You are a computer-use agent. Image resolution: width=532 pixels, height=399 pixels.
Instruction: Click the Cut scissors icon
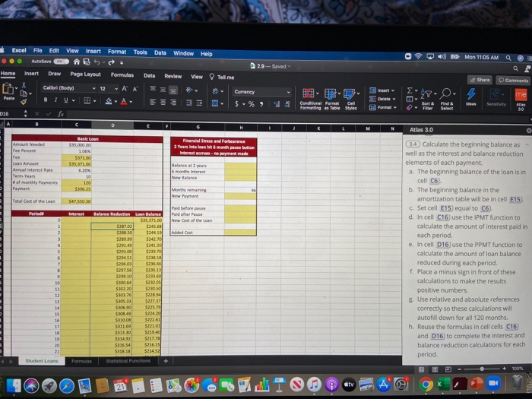click(24, 85)
